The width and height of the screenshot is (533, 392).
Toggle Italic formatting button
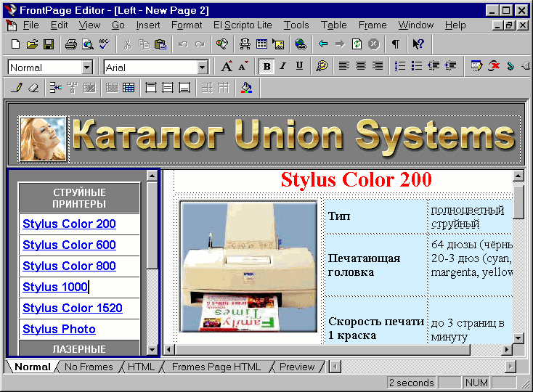point(282,66)
